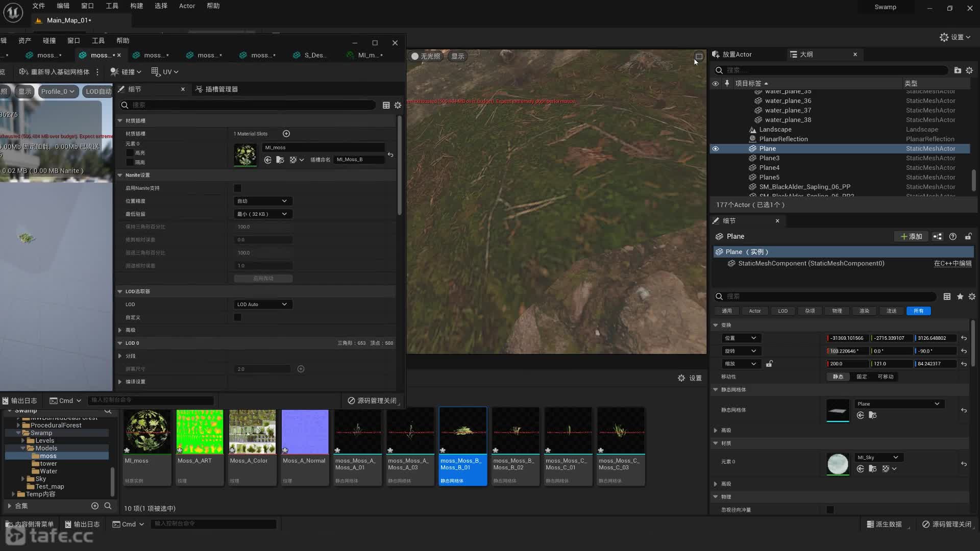The height and width of the screenshot is (551, 980).
Task: Expand the Sky folder in tree
Action: tap(23, 479)
